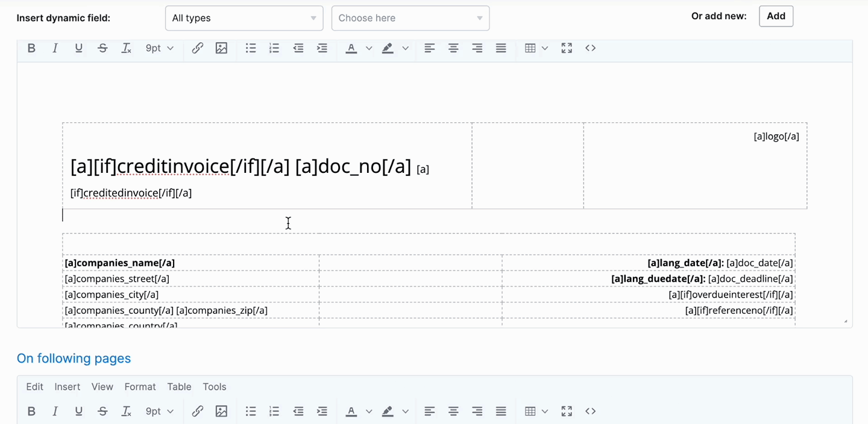Align text right in the top editor
This screenshot has width=868, height=424.
(x=477, y=48)
